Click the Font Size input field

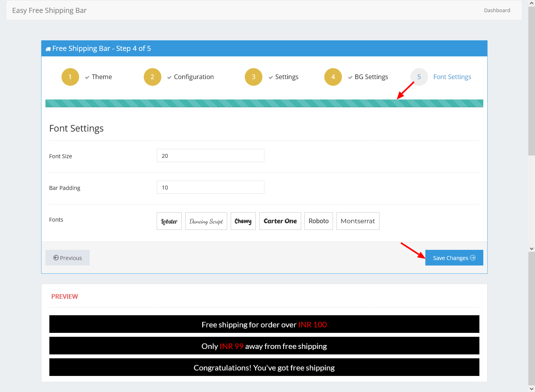coord(210,155)
